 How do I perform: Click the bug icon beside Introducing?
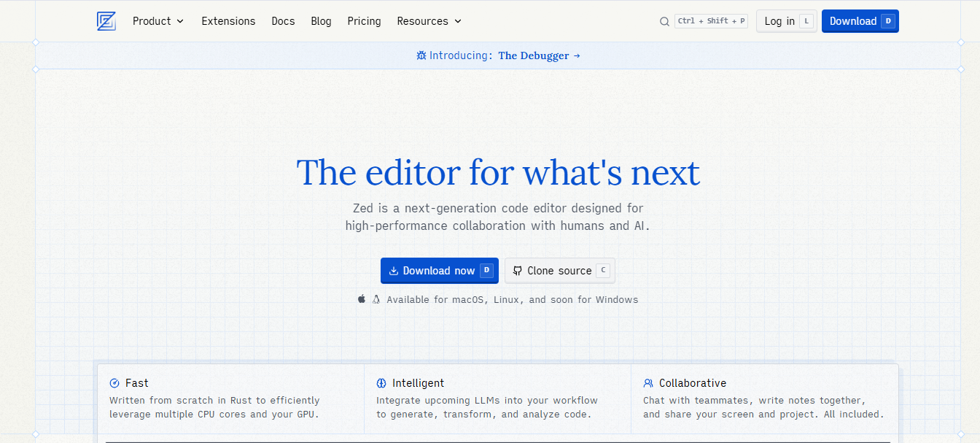(x=421, y=55)
